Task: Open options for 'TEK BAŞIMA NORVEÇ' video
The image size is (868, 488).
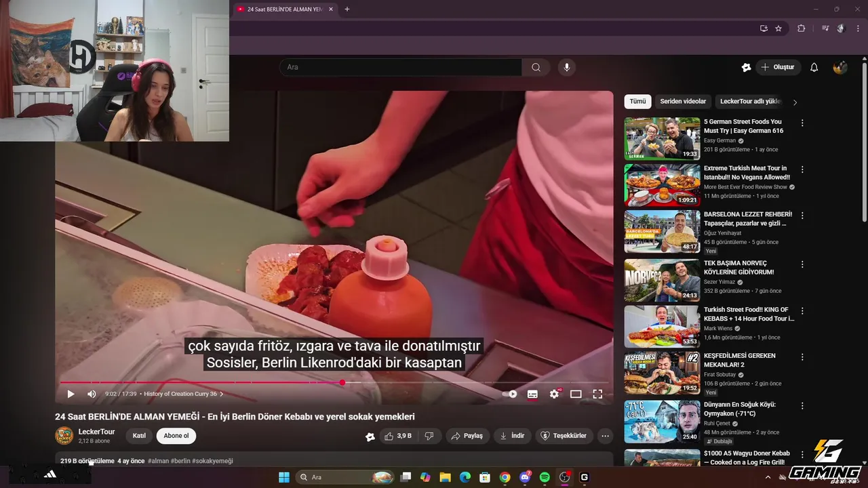Action: pyautogui.click(x=802, y=264)
